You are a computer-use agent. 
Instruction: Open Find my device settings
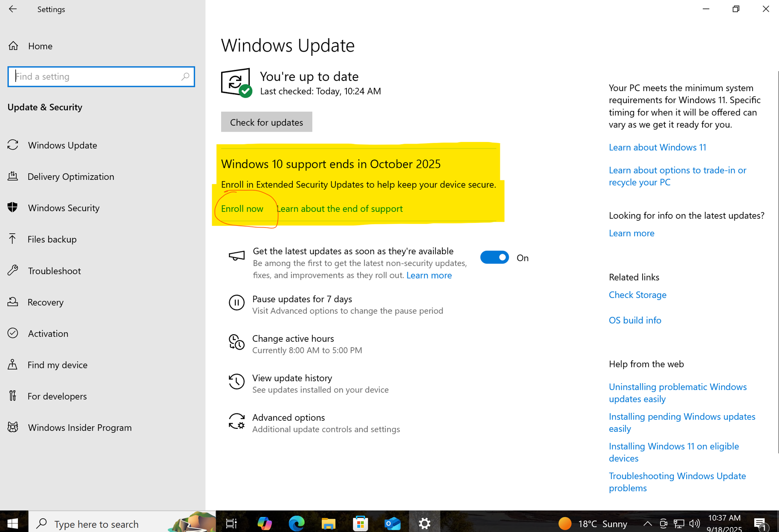(57, 364)
